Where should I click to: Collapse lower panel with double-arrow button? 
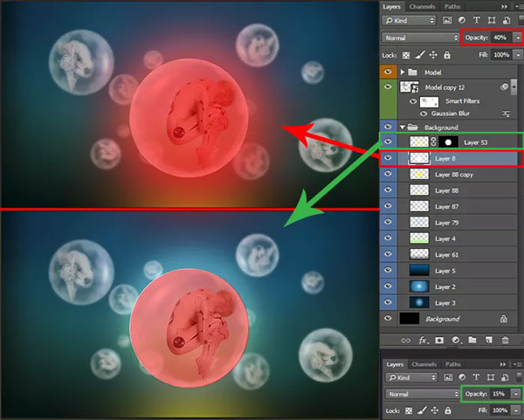[x=503, y=364]
